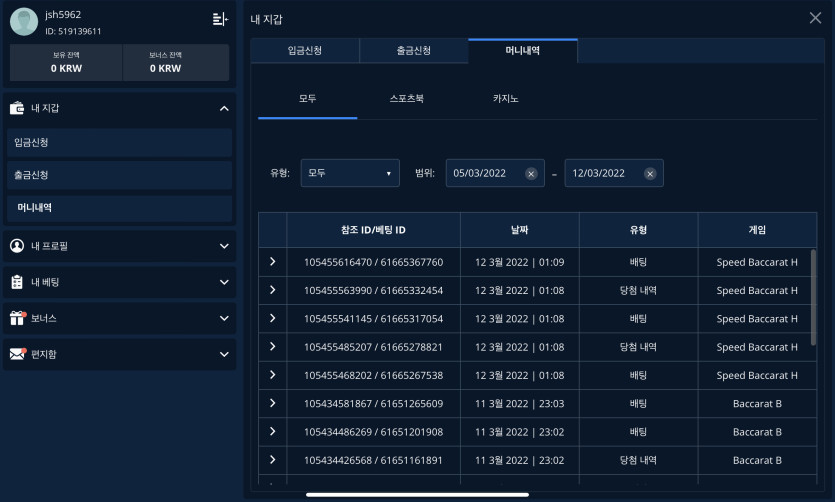Close the 내 지갑 panel
The height and width of the screenshot is (502, 835).
point(815,18)
